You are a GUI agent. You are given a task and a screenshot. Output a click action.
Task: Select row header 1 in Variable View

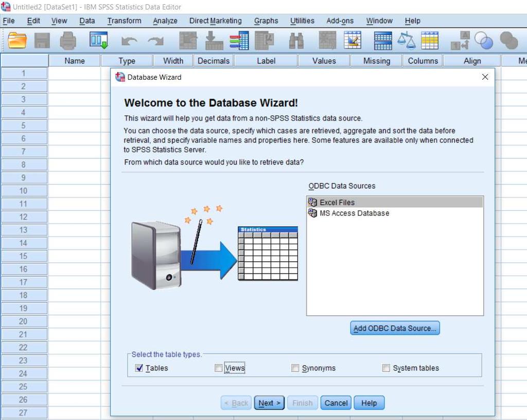24,73
